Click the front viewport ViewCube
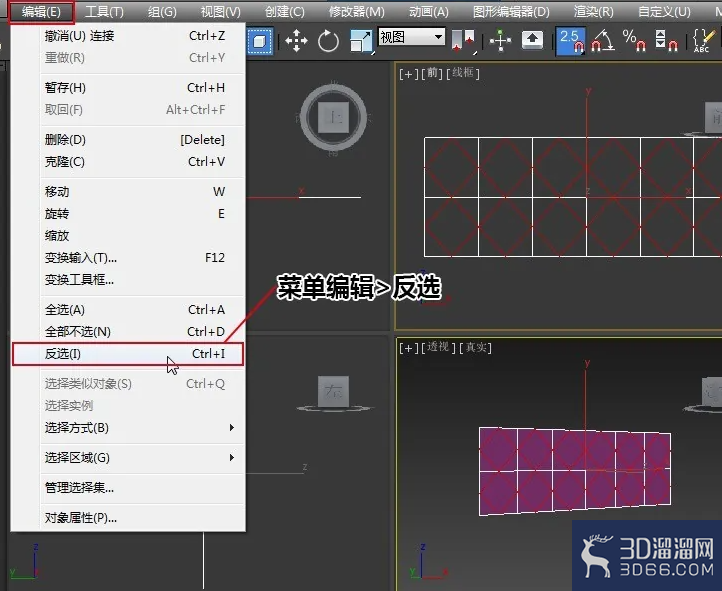 click(713, 117)
